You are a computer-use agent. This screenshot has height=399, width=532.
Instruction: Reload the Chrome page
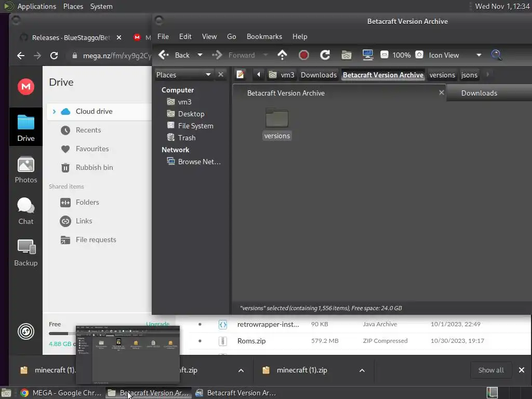tap(54, 55)
